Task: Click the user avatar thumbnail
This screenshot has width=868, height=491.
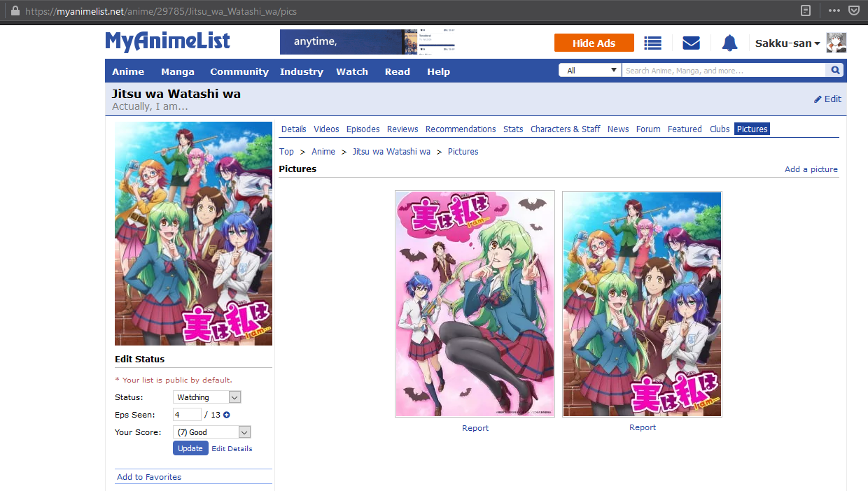Action: tap(836, 43)
